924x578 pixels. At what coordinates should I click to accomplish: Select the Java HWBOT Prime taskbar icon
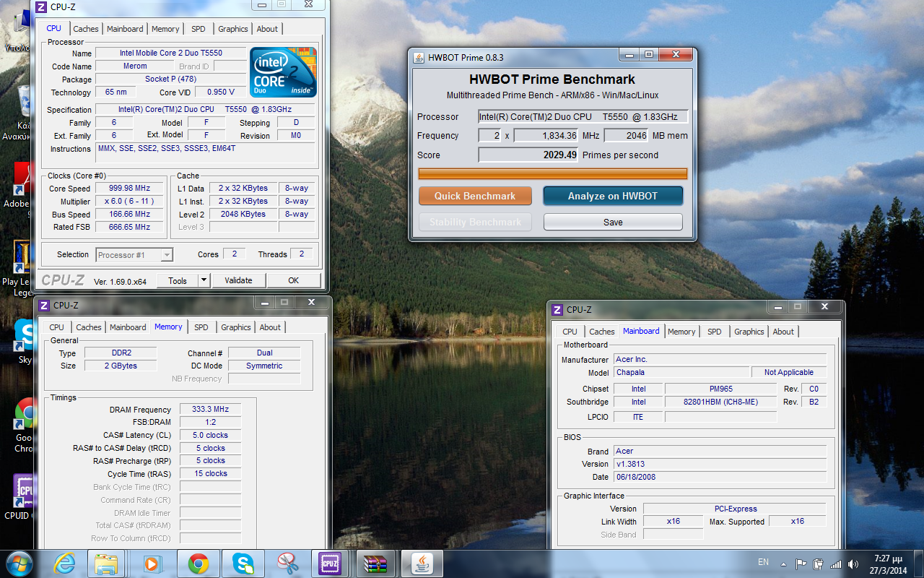421,563
